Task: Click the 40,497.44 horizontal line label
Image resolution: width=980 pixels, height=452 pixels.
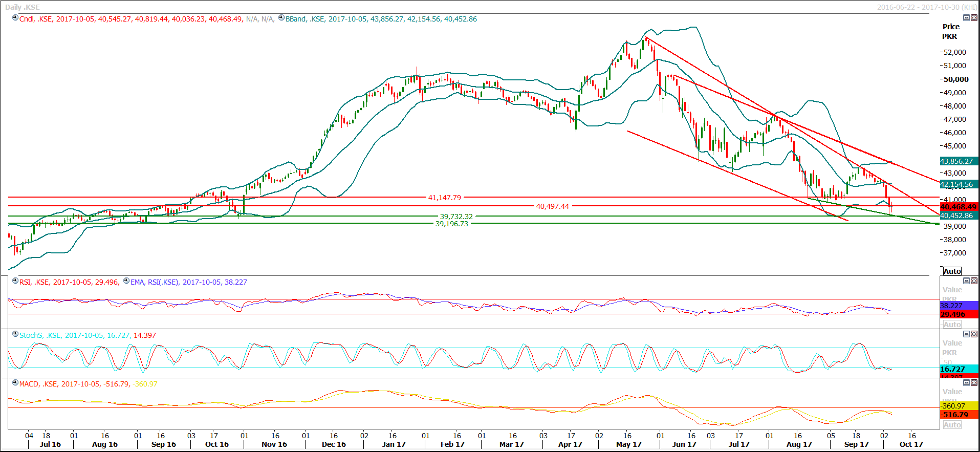Action: pyautogui.click(x=552, y=206)
